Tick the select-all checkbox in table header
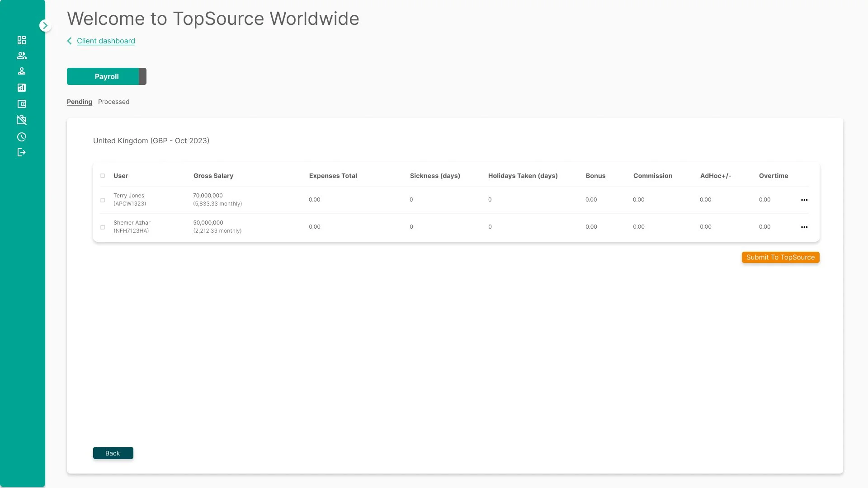 pos(103,176)
